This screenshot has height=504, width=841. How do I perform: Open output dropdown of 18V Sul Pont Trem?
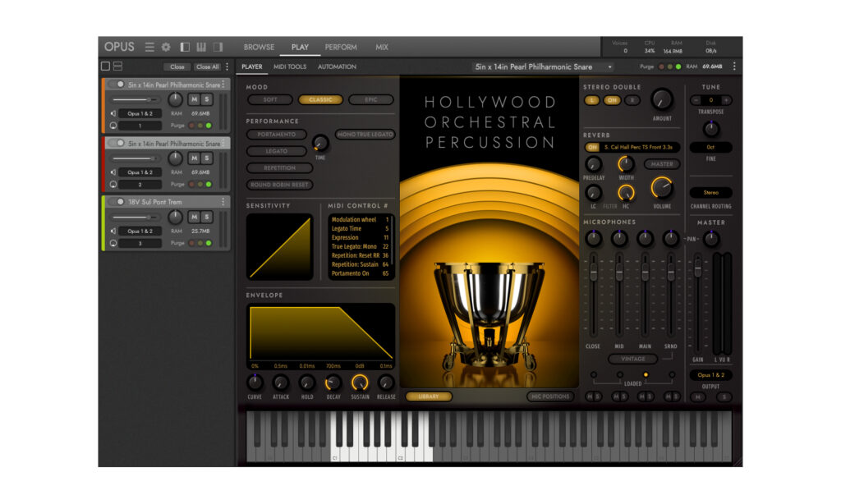pyautogui.click(x=140, y=231)
